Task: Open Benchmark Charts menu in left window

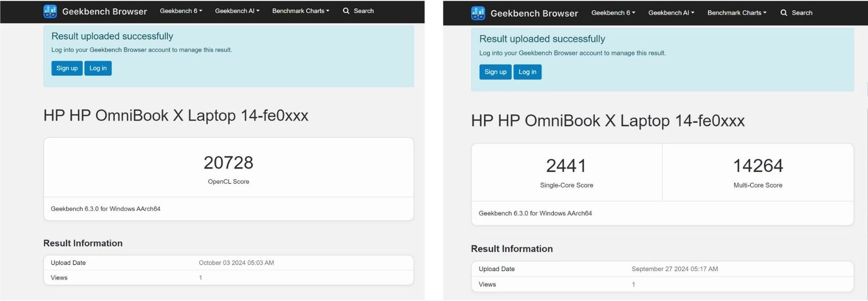Action: [300, 11]
